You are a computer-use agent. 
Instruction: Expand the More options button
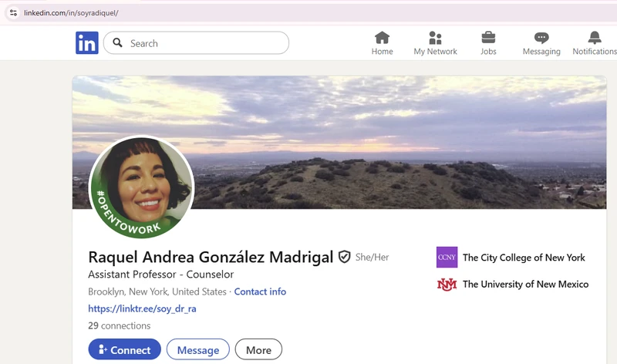pos(258,349)
